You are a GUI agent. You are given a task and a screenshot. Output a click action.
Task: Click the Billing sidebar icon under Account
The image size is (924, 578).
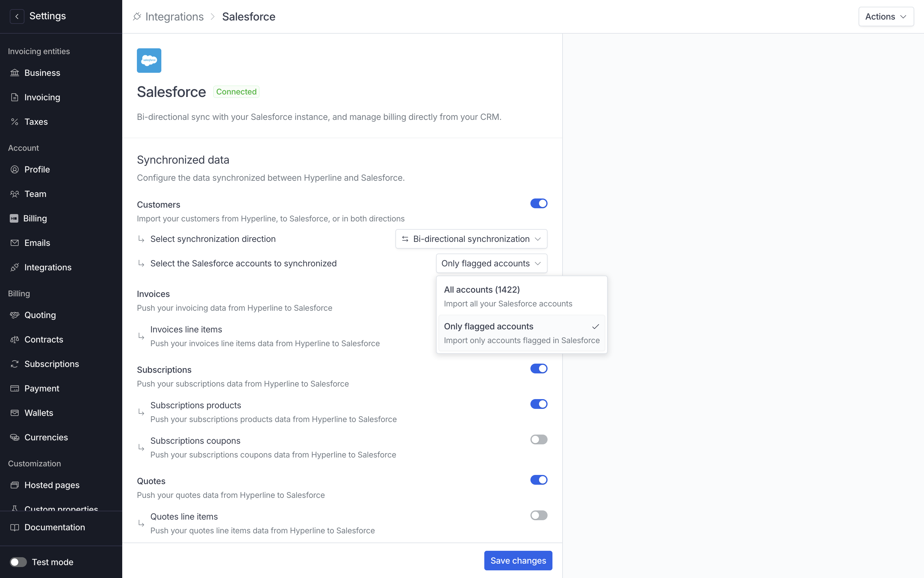coord(14,218)
